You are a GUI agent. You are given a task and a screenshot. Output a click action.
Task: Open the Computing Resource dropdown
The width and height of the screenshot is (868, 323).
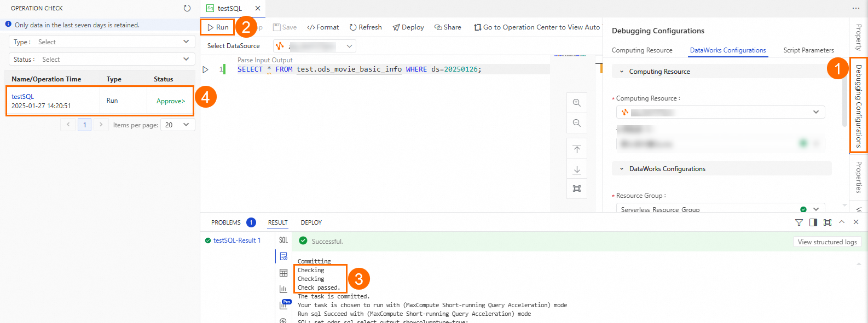[x=720, y=112]
